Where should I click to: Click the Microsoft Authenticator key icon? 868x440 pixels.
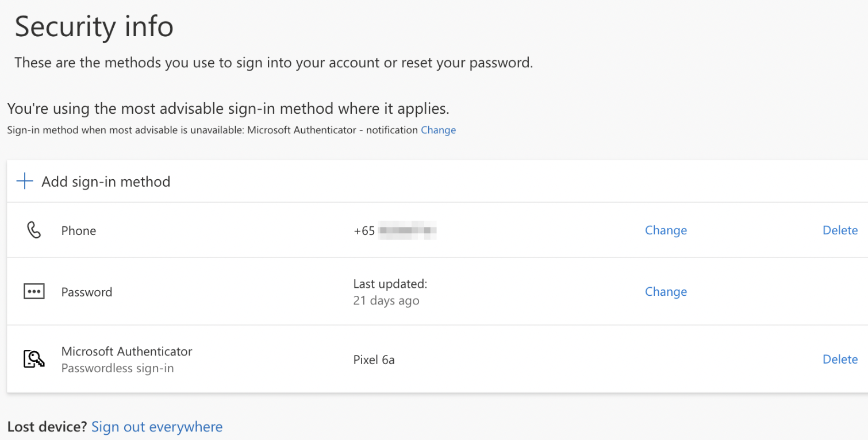(x=34, y=359)
